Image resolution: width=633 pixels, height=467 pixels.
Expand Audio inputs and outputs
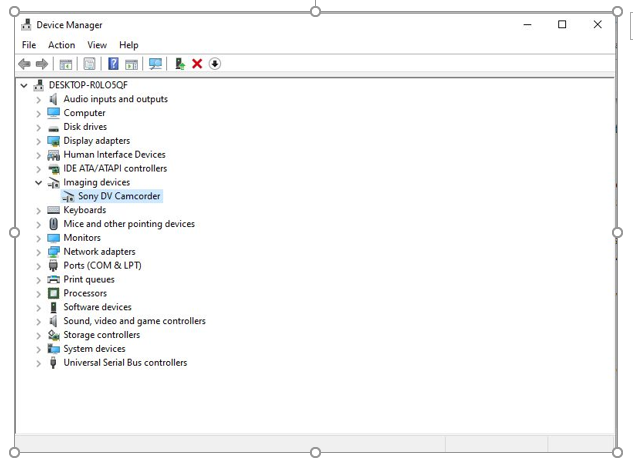[x=38, y=100]
